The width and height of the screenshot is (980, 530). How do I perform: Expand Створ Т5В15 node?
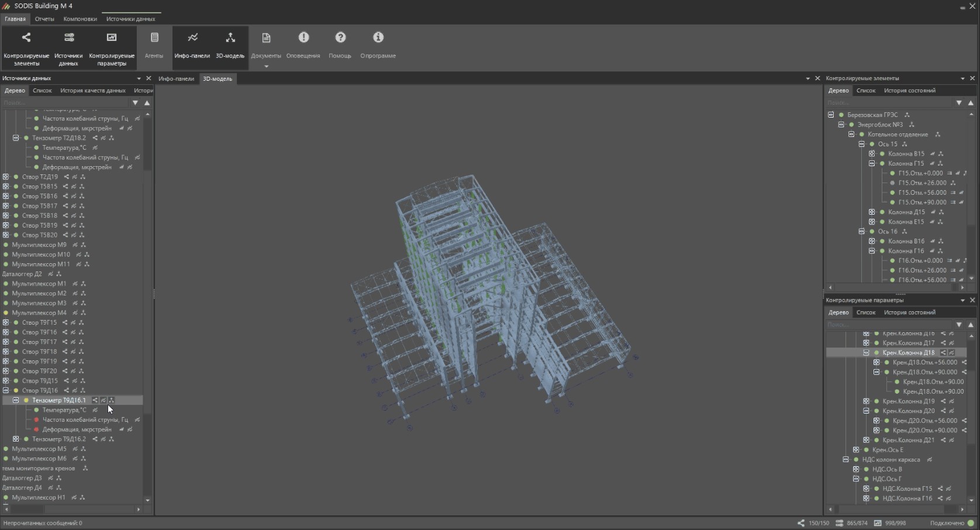[x=6, y=187]
